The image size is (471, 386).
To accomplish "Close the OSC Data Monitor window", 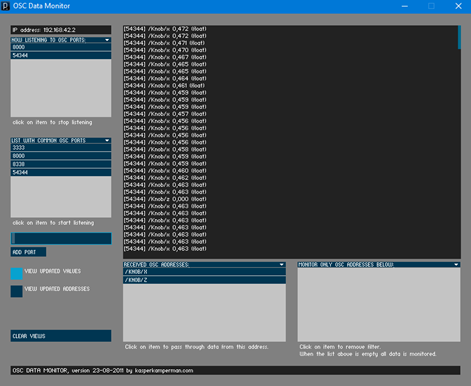I will click(x=458, y=6).
